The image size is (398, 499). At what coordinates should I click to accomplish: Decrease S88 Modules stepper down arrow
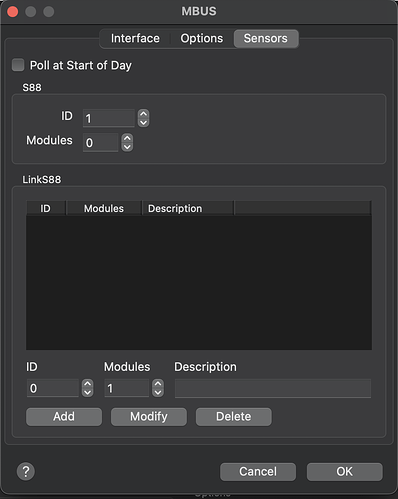(x=127, y=147)
